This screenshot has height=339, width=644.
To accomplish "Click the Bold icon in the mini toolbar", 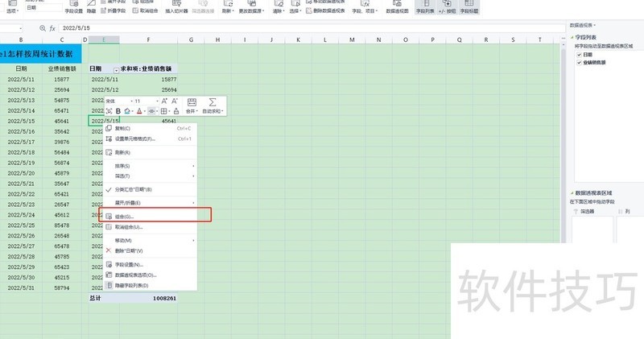I will [x=118, y=111].
